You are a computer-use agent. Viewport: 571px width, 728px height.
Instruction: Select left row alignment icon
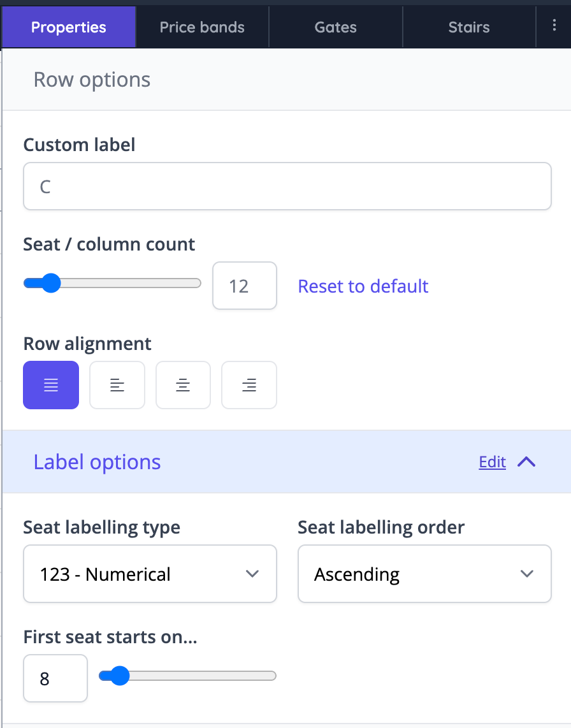point(117,385)
